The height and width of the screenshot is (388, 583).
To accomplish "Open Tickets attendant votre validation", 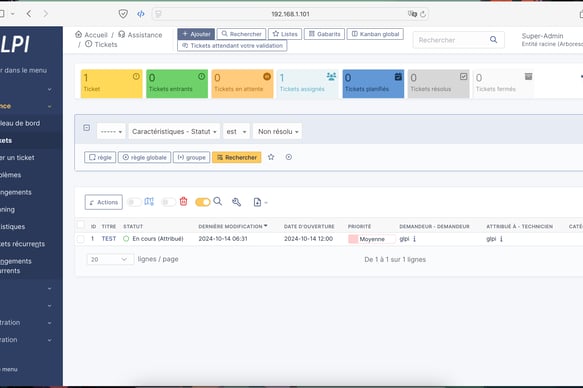I will [x=232, y=45].
